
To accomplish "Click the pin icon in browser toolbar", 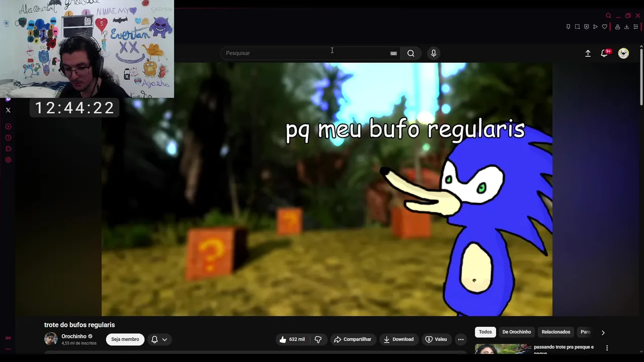I will pos(568,27).
